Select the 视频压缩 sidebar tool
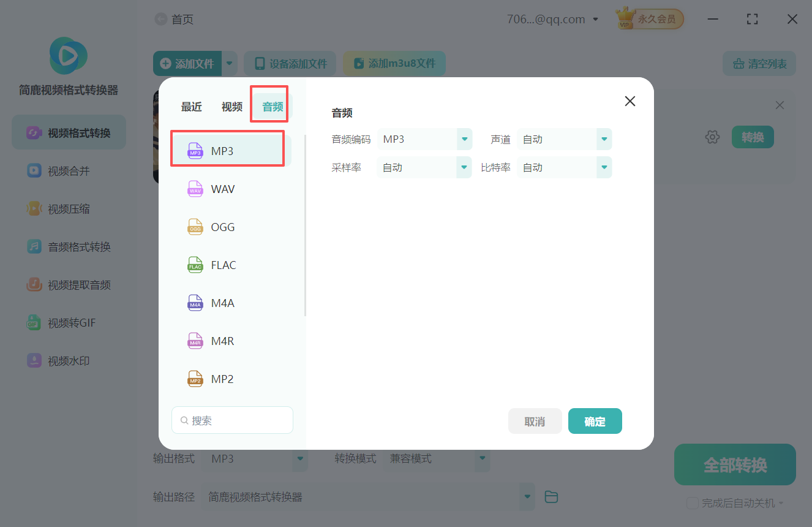 (x=68, y=208)
